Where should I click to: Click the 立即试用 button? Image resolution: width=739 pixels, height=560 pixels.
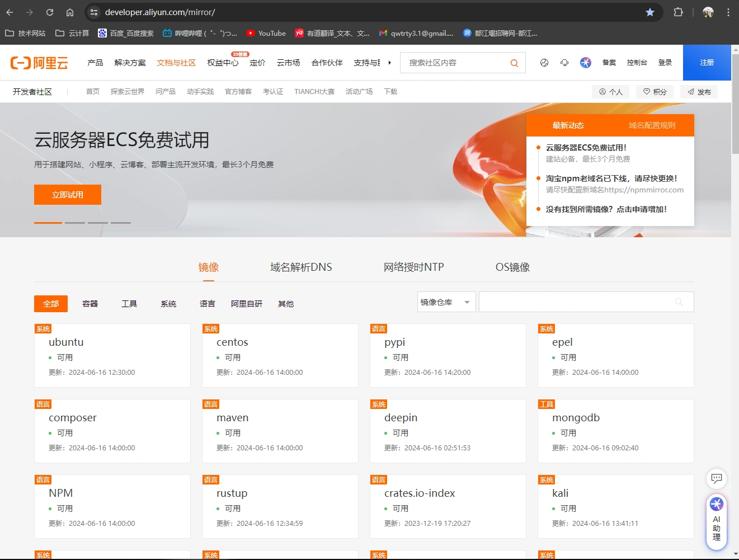click(x=68, y=195)
